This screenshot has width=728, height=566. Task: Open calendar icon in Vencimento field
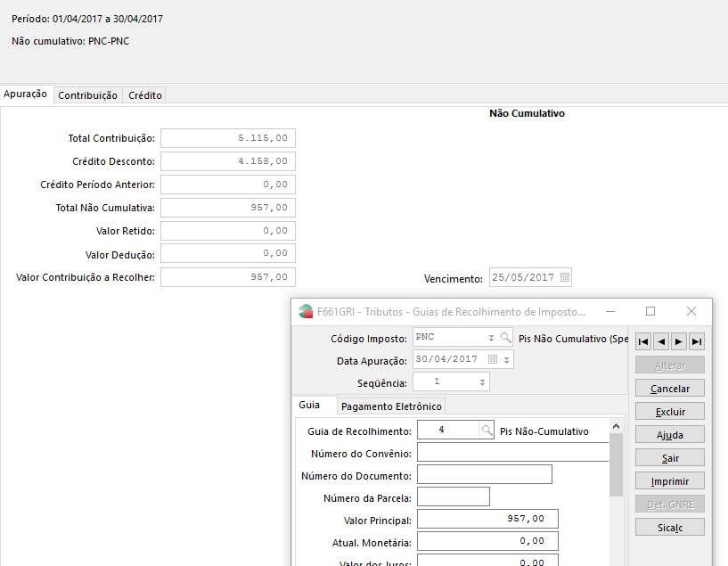pos(565,277)
